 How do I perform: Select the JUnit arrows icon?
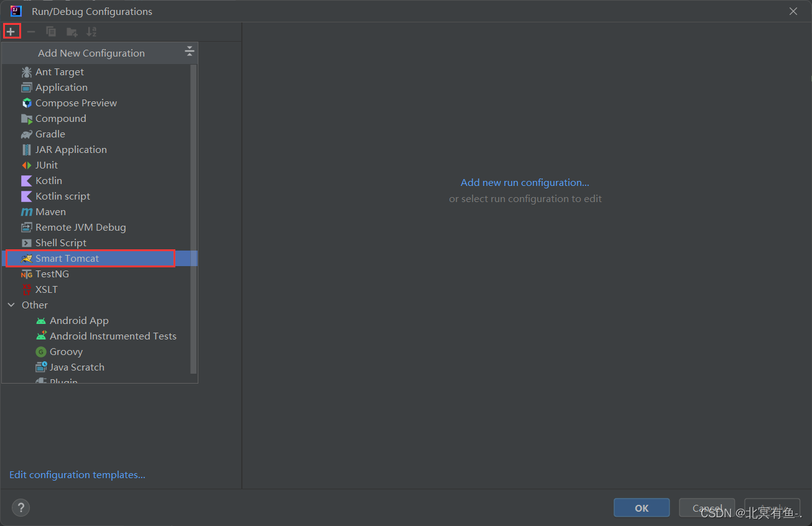(x=27, y=165)
